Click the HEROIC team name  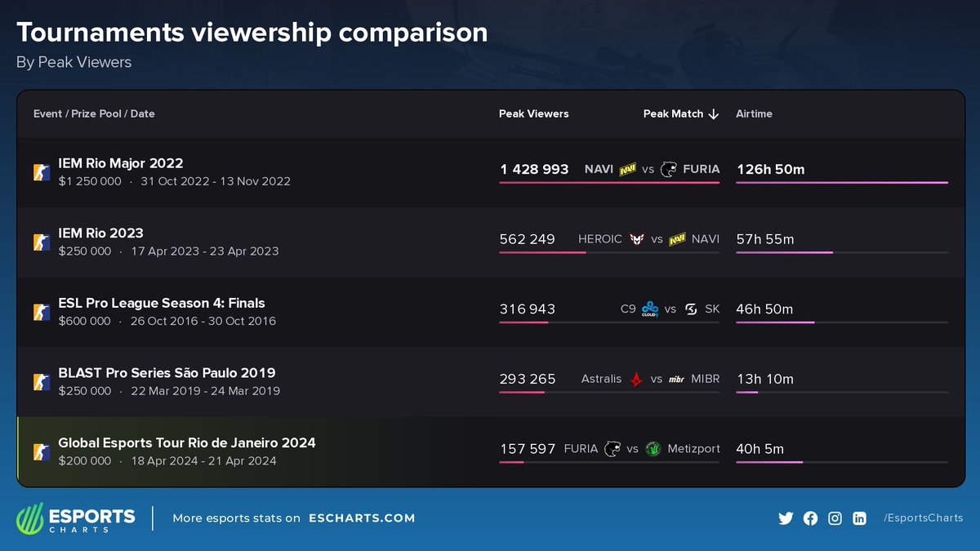(x=600, y=239)
